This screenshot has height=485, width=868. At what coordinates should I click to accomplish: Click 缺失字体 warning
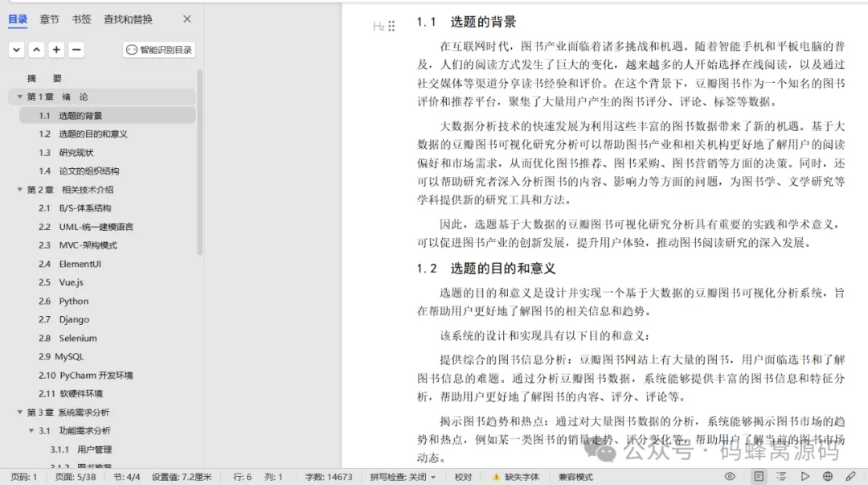[515, 477]
